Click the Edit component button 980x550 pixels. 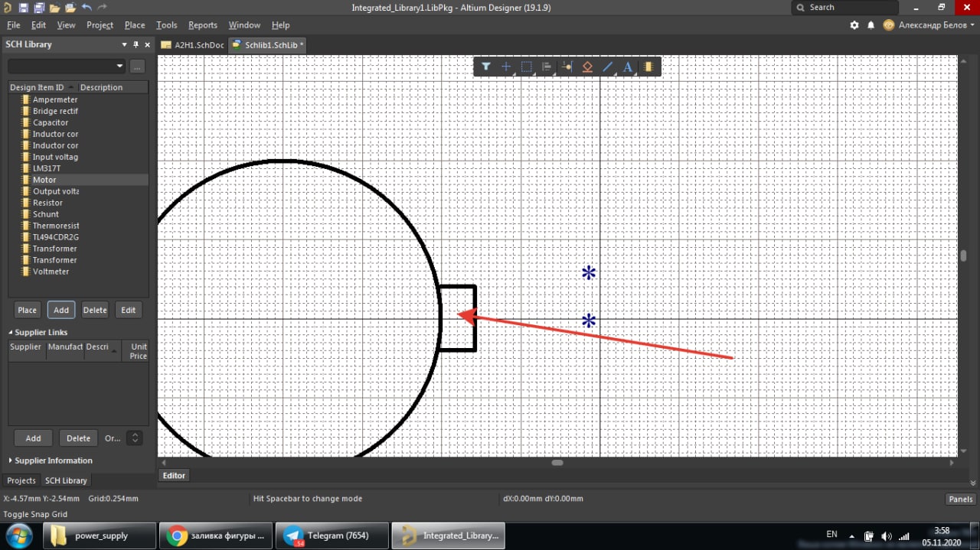click(x=129, y=310)
